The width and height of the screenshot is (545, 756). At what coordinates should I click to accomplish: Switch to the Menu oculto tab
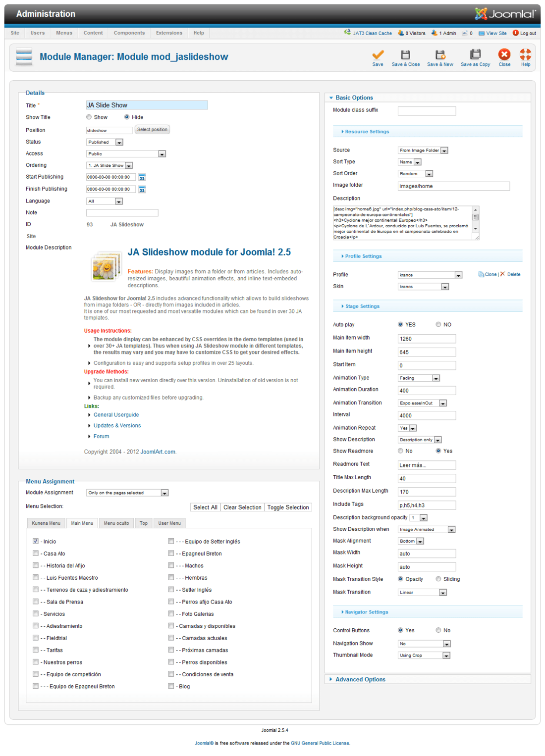tap(116, 523)
